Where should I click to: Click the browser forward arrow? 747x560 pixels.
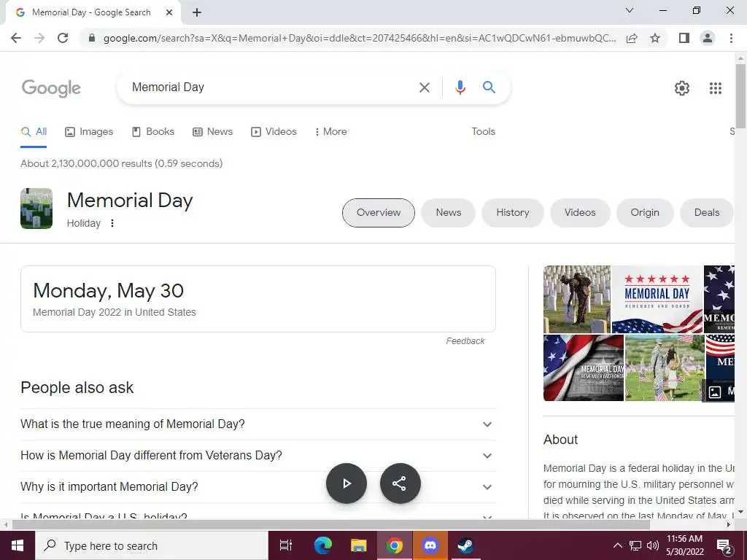click(39, 38)
